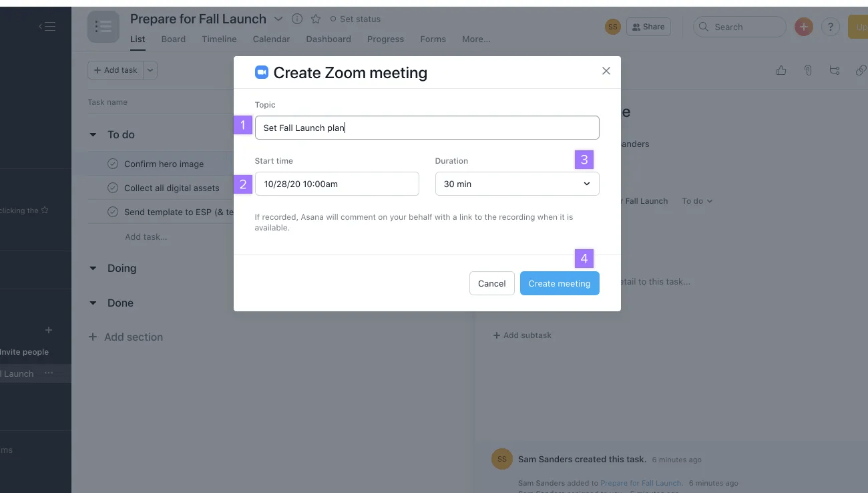This screenshot has width=868, height=493.
Task: Check off Collect all digital assets
Action: point(113,188)
